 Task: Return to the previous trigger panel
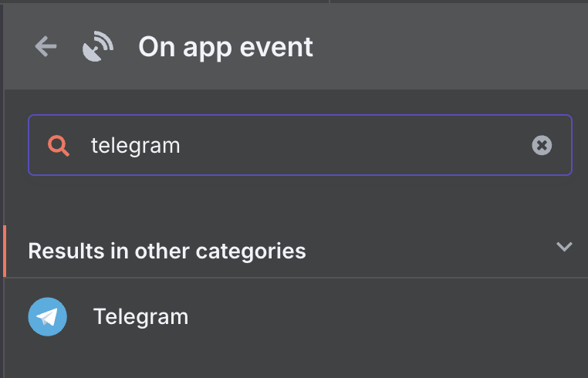(46, 47)
